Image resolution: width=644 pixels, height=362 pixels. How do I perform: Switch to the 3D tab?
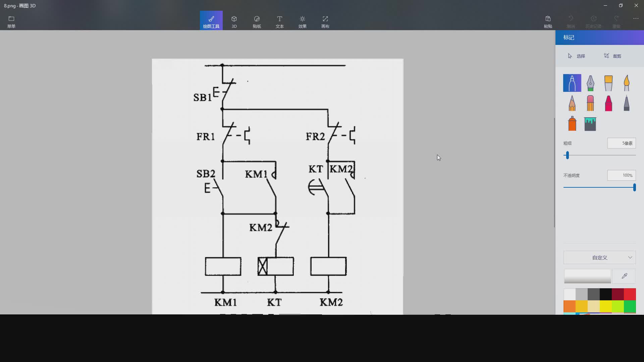pos(234,21)
